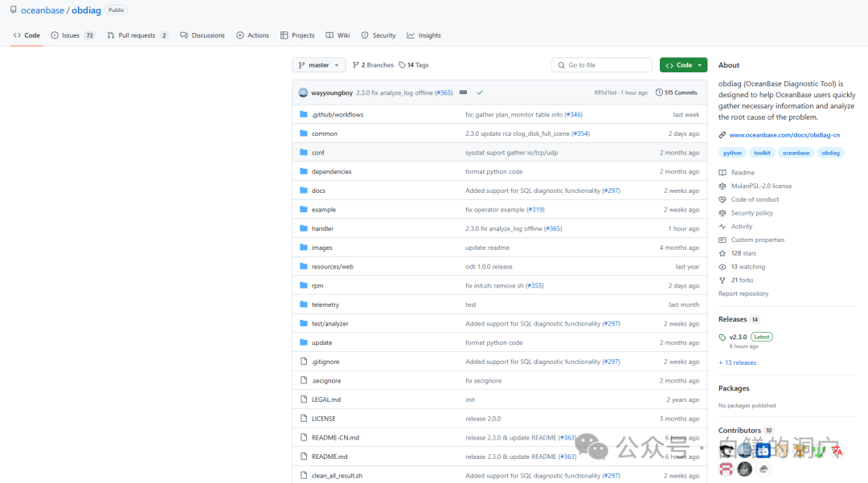Screen dimensions: 868x483
Task: Open the obdiag repository link
Action: [86, 10]
